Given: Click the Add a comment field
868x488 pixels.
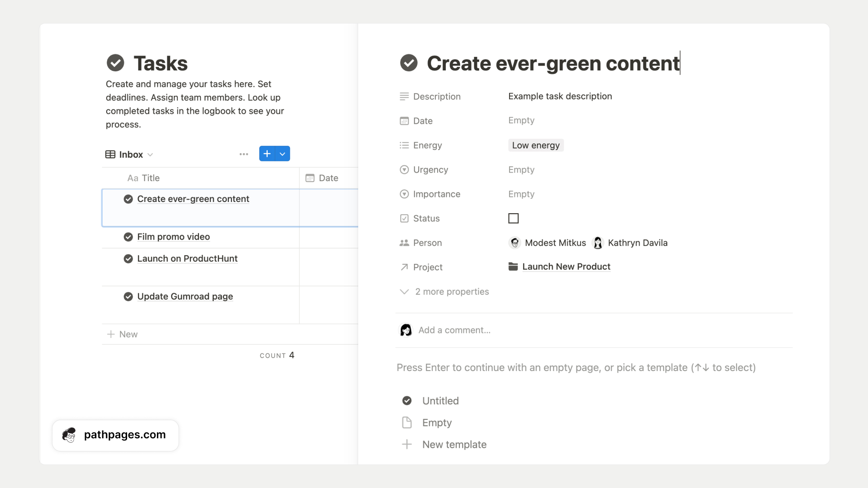Looking at the screenshot, I should pos(455,330).
